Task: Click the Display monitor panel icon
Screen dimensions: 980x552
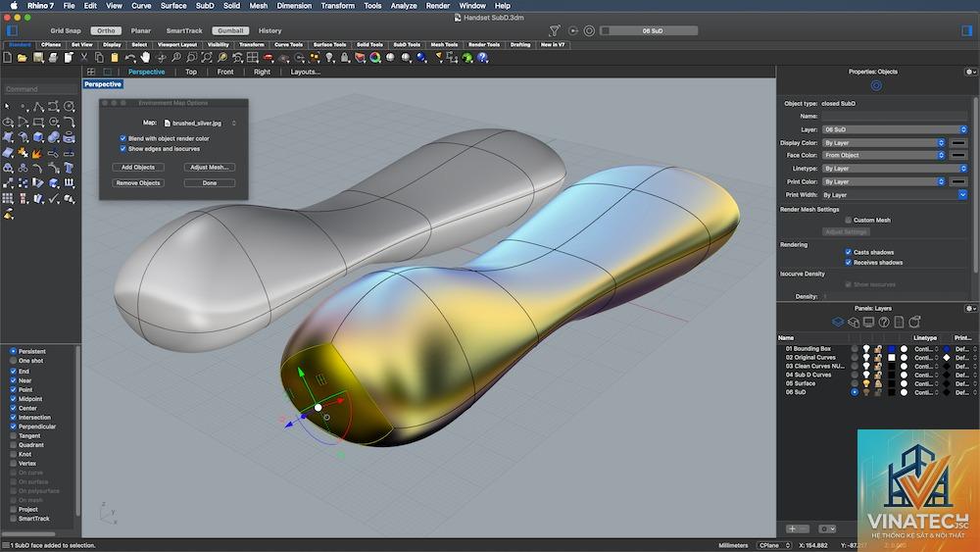Action: [868, 322]
